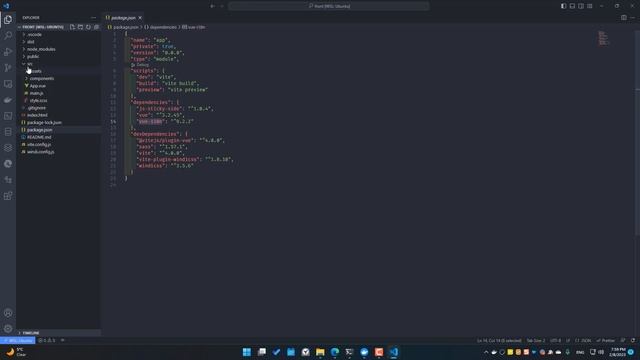Click LF end-of-line indicator in status bar
The width and height of the screenshot is (640, 360).
click(568, 340)
